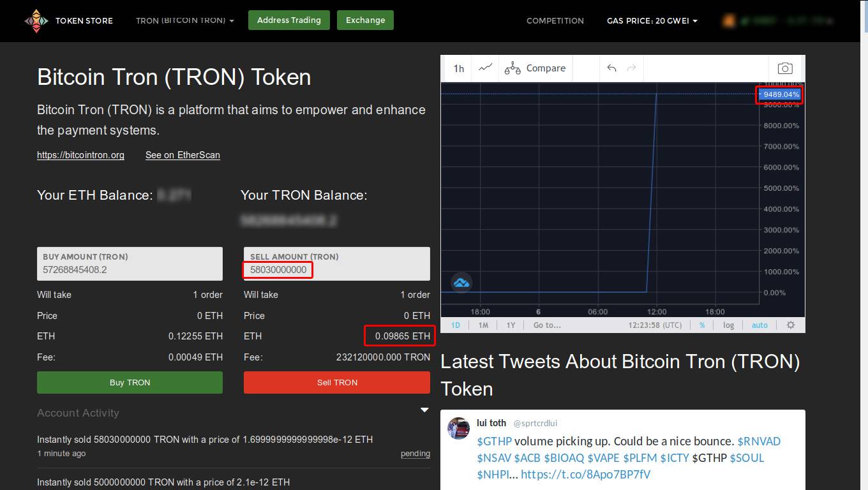The height and width of the screenshot is (490, 868).
Task: Open the TRON (Bitcoin Tron) token dropdown
Action: pos(184,20)
